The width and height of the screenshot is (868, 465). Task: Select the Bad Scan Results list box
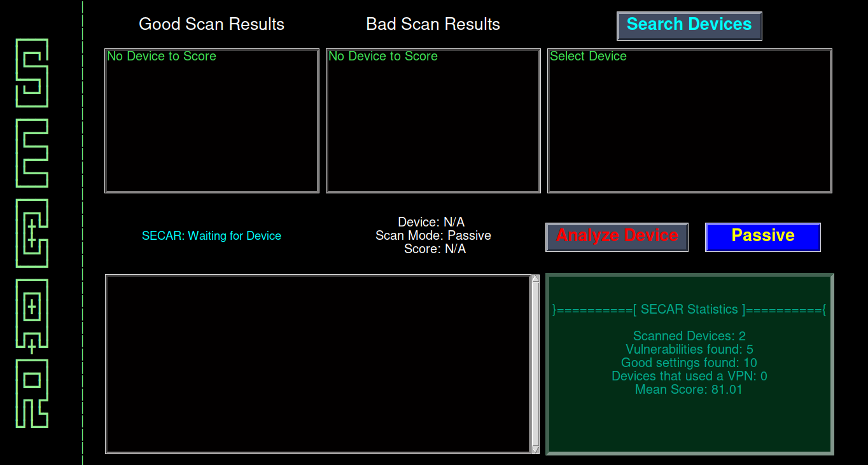click(x=433, y=120)
